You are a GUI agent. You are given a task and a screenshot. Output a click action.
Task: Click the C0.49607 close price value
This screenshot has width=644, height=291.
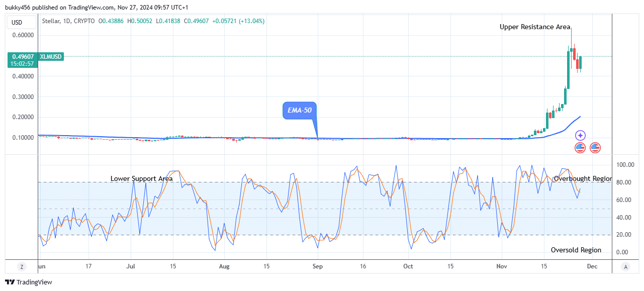[x=198, y=21]
